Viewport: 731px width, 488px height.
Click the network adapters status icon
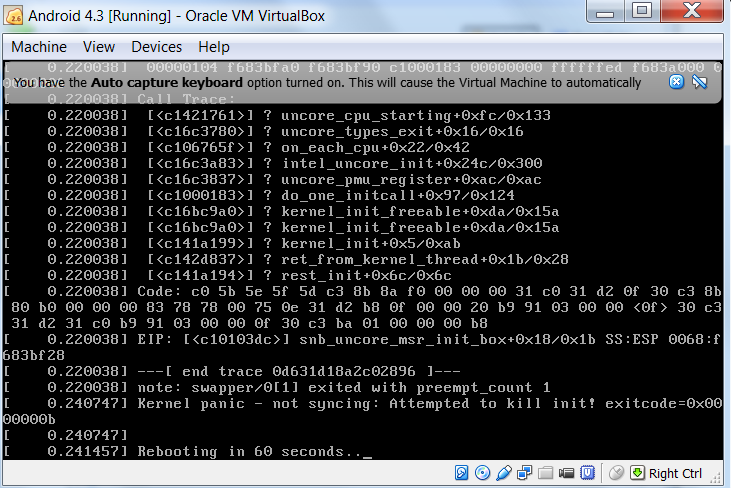point(524,473)
